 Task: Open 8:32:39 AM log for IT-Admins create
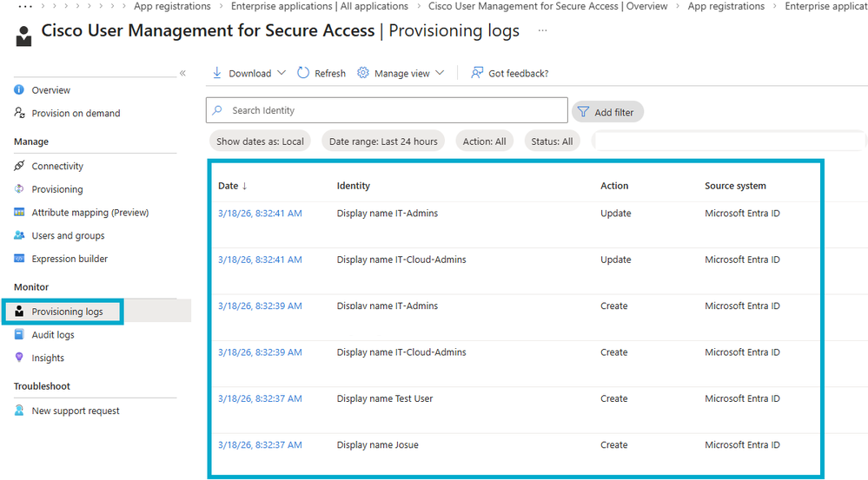[x=260, y=306]
